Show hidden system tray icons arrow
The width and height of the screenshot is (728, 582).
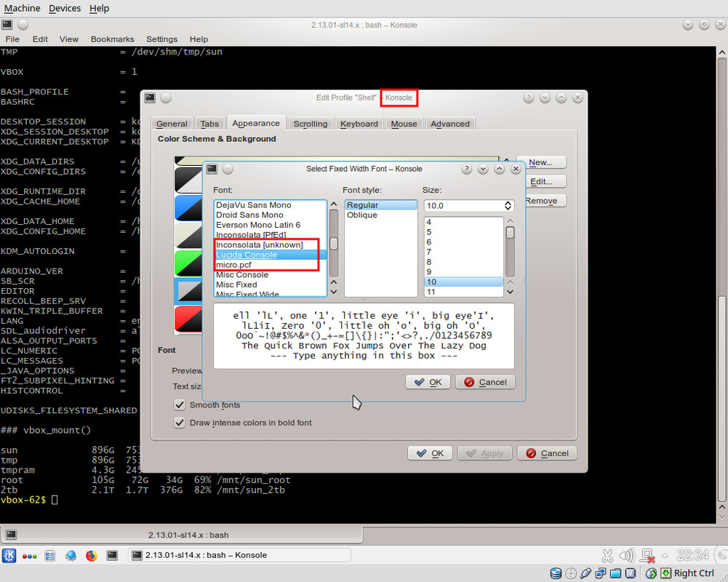tap(665, 556)
